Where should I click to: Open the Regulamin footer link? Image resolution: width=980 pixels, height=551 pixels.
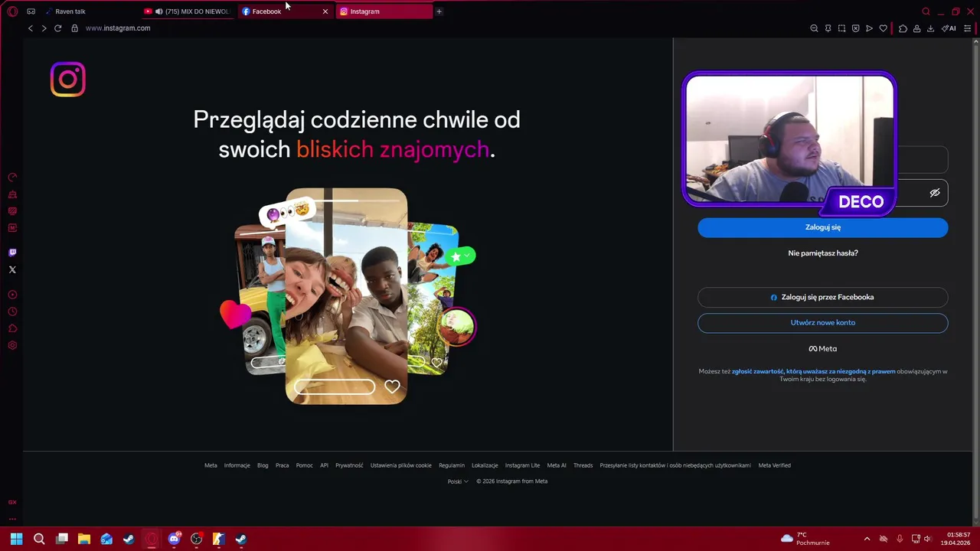click(x=452, y=465)
